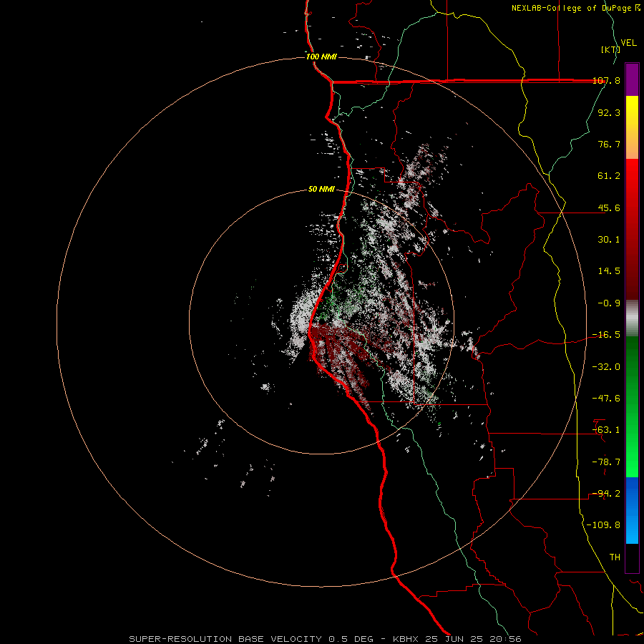Click the -47.6 velocity scale value
This screenshot has width=644, height=644.
pos(606,399)
